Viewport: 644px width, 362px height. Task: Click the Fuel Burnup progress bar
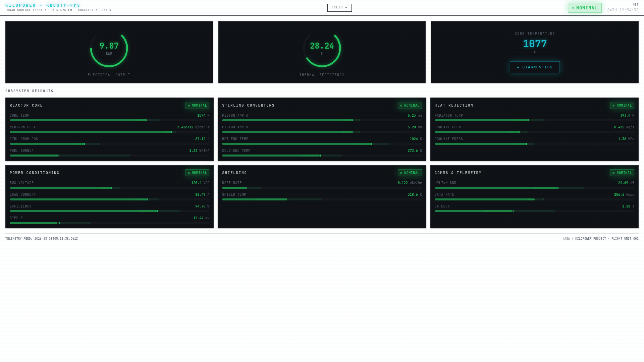click(109, 156)
